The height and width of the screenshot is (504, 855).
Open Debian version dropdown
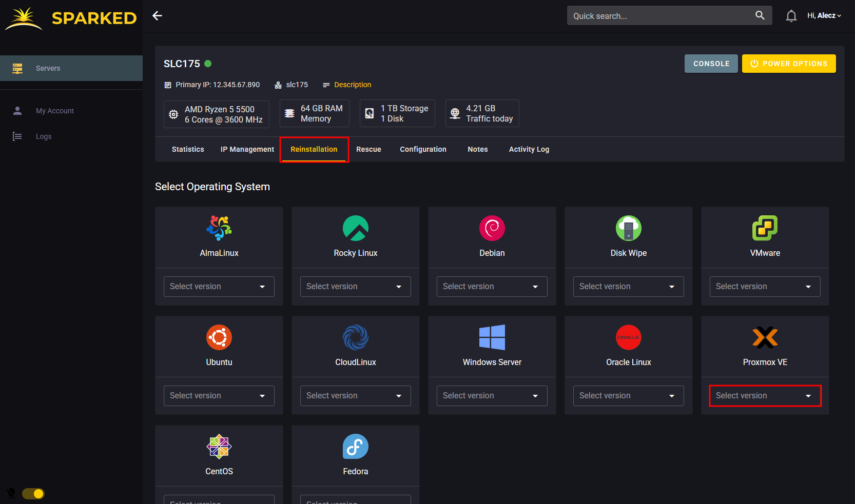tap(492, 287)
